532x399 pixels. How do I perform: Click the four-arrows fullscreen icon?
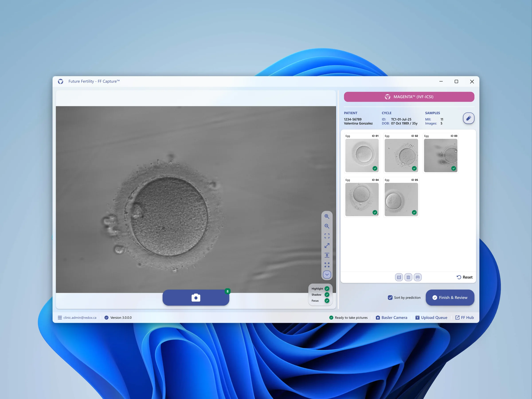coord(327,265)
